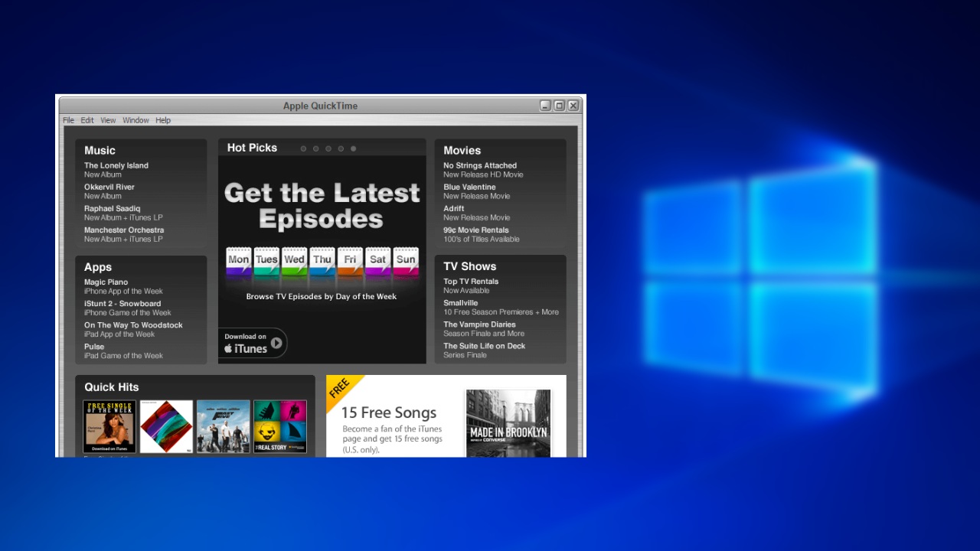980x551 pixels.
Task: Open Pulse iPad game link
Action: point(123,350)
